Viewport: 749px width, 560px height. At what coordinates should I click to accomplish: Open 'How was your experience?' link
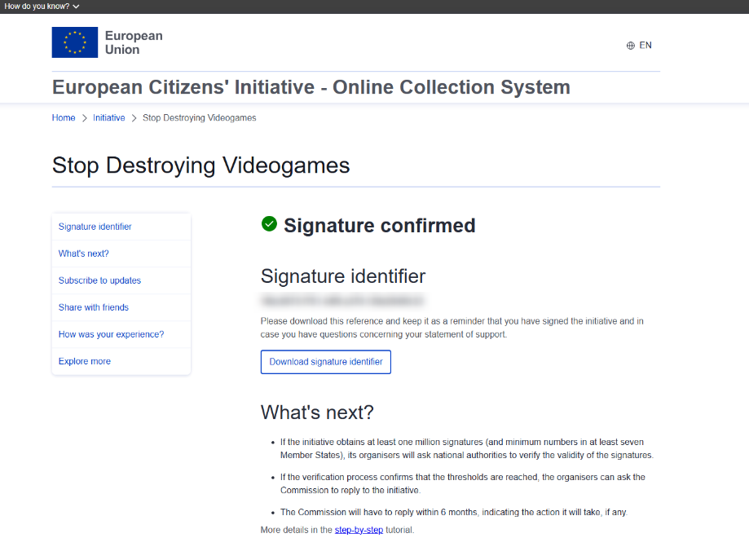point(121,334)
